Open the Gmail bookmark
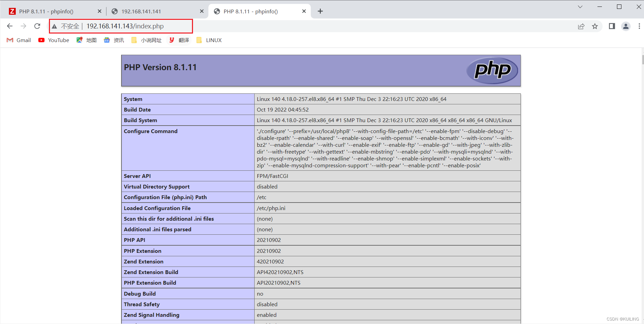The height and width of the screenshot is (324, 644). coord(19,40)
